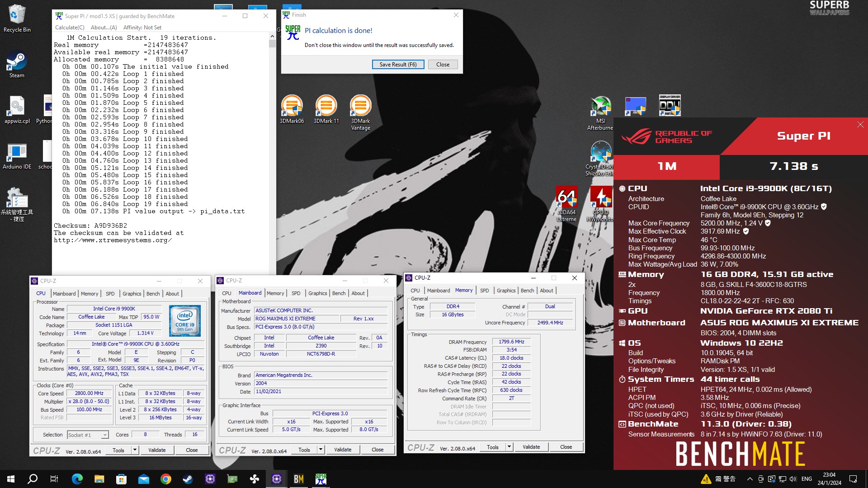Click the fan icon on the taskbar
Viewport: 868px width, 488px height.
[255, 479]
